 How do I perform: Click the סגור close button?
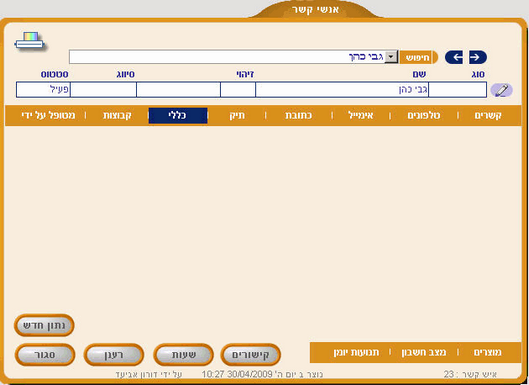45,355
